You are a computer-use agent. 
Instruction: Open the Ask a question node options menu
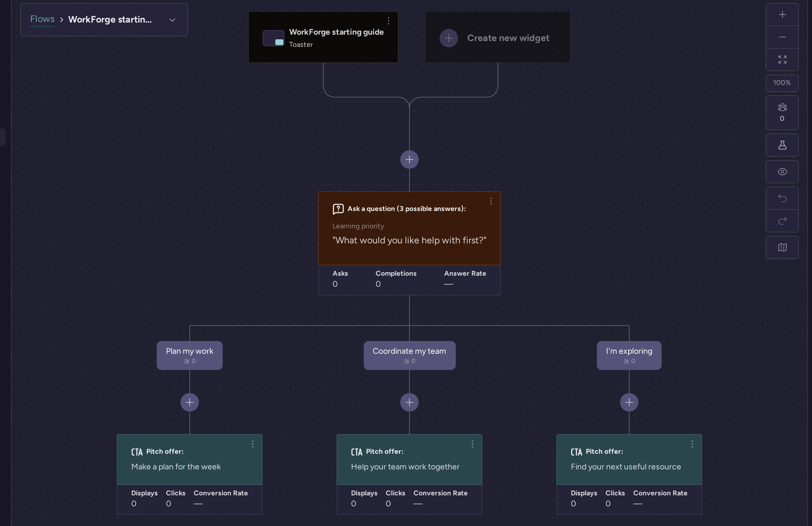pos(491,201)
